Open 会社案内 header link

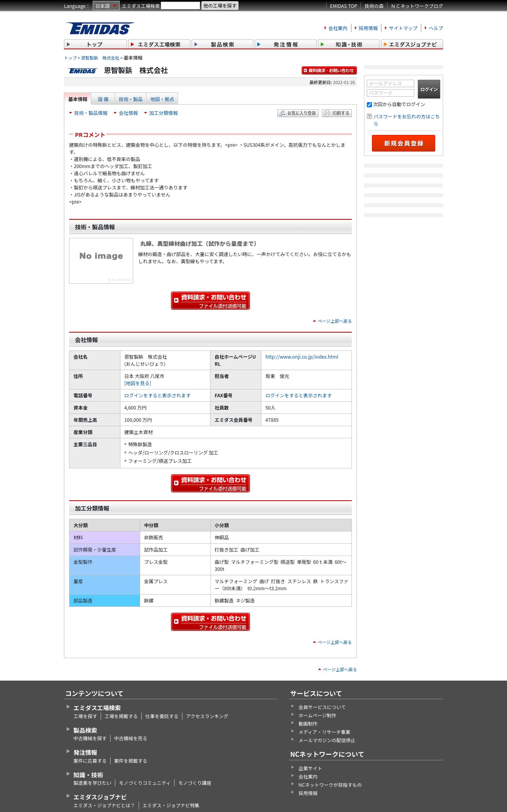click(338, 28)
